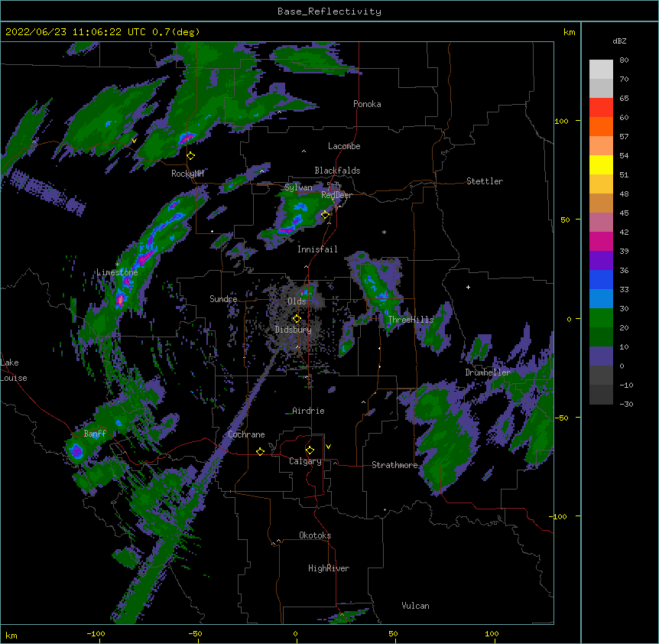Click the white asterisk marker east of Innisfail
The height and width of the screenshot is (644, 659).
pos(384,232)
